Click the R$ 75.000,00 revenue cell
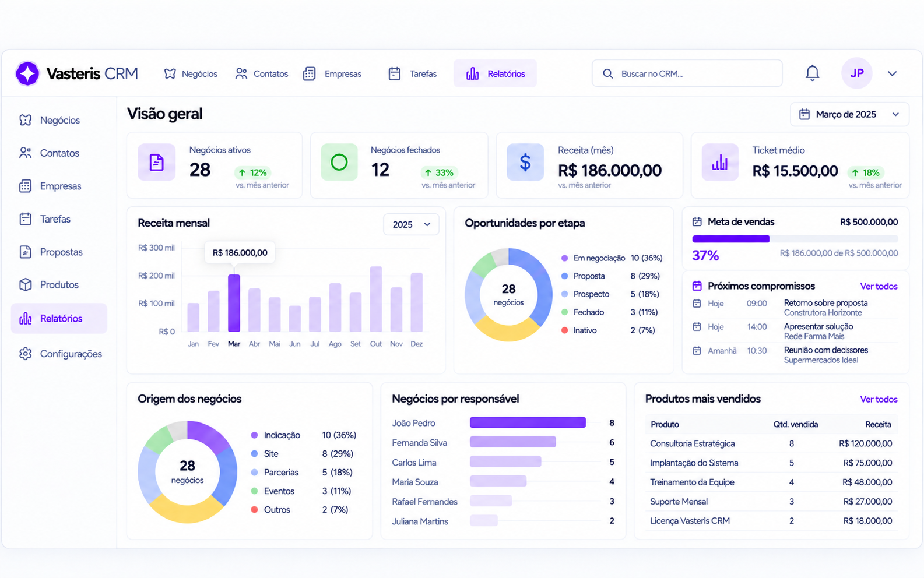 coord(867,463)
